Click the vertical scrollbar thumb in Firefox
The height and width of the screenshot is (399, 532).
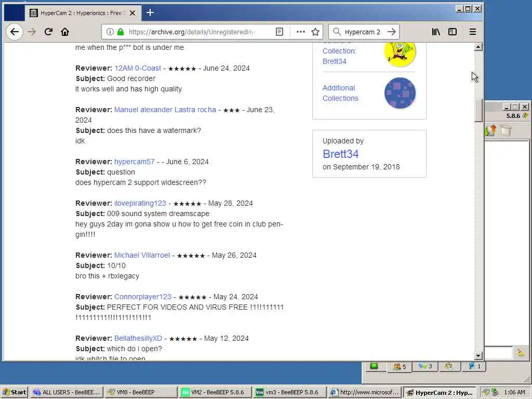tap(478, 110)
